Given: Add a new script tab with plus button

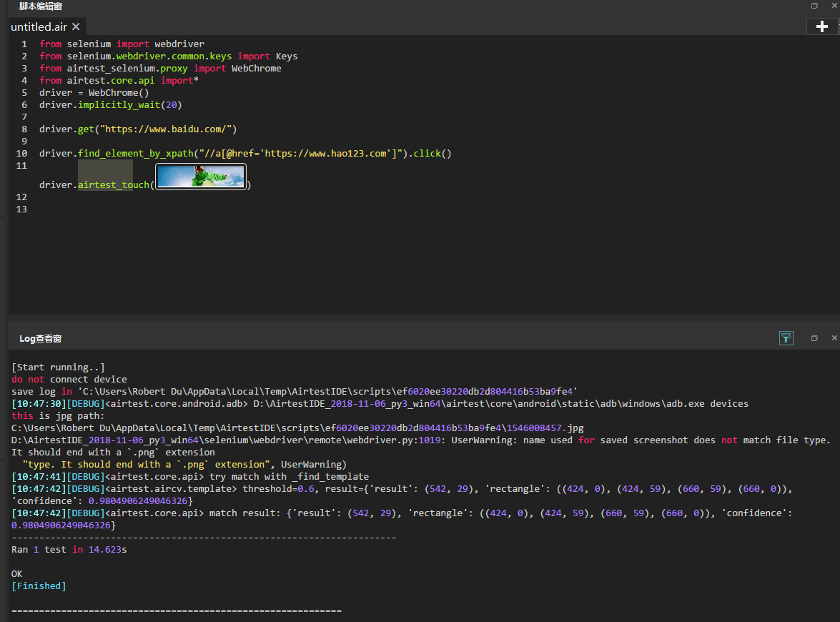Looking at the screenshot, I should coord(822,26).
